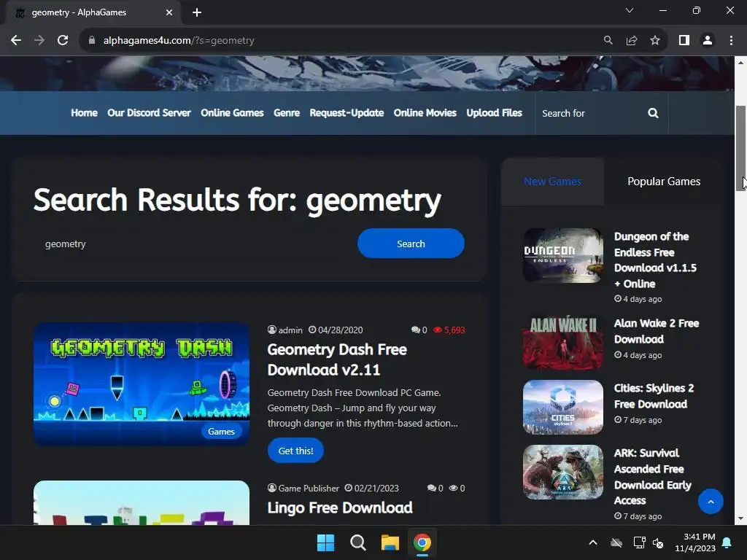The height and width of the screenshot is (560, 747).
Task: Open the Home menu item
Action: 85,113
